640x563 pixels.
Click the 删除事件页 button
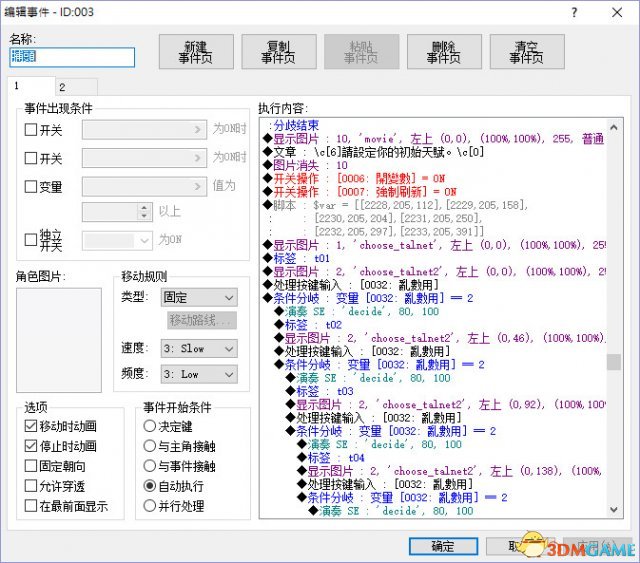tap(443, 52)
